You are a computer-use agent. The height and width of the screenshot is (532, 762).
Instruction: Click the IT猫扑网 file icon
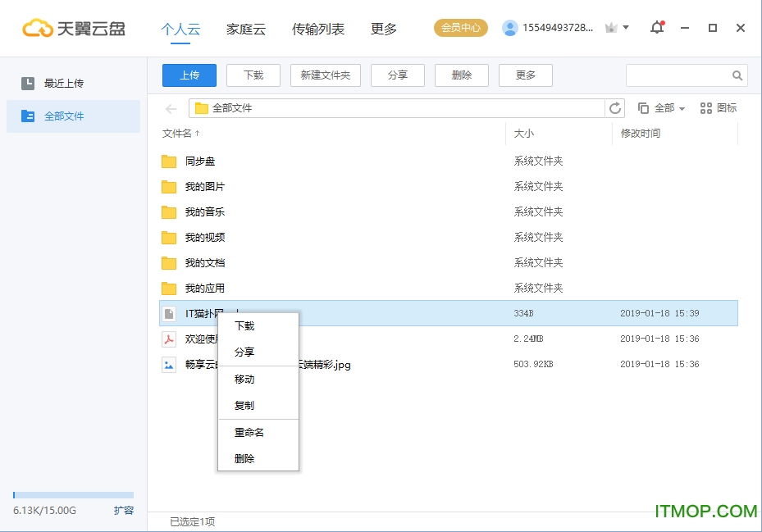169,313
